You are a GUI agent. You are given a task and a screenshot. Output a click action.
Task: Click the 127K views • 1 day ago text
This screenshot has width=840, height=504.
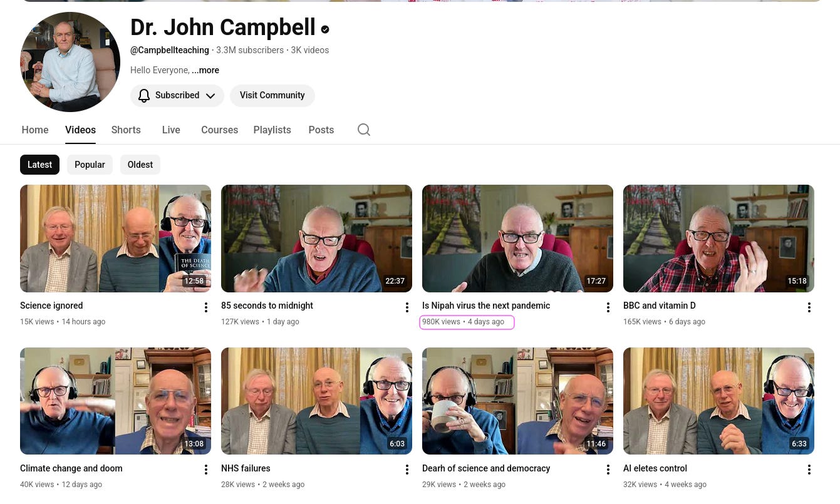260,322
